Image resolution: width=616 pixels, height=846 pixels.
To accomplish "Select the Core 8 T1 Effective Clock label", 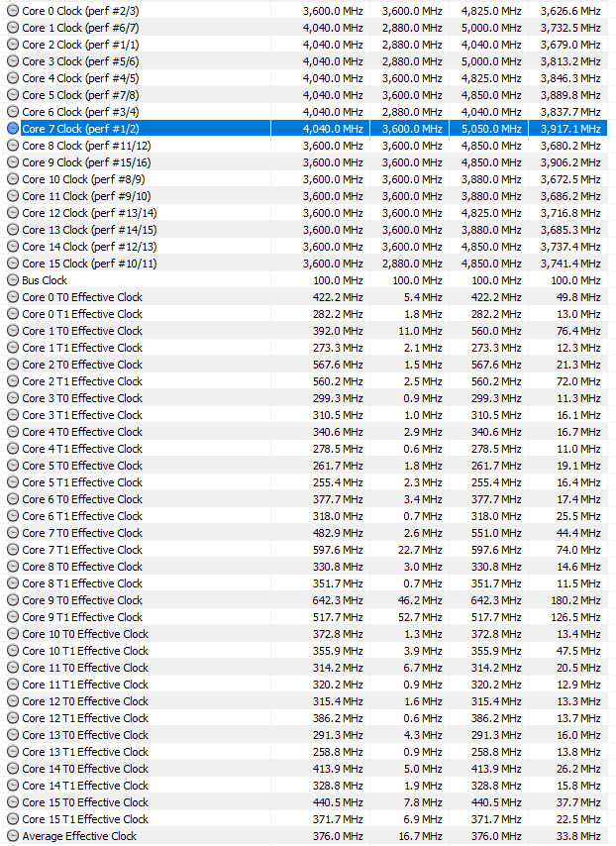I will point(82,583).
